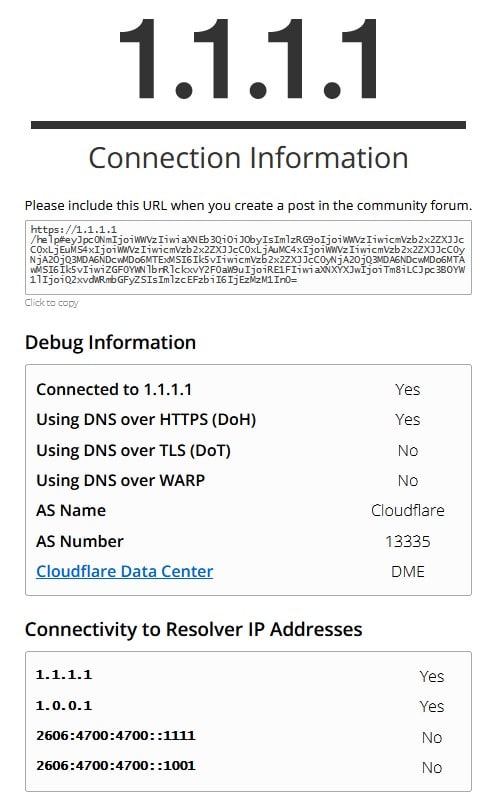The height and width of the screenshot is (799, 484).
Task: Click the help URL text box
Action: [248, 257]
